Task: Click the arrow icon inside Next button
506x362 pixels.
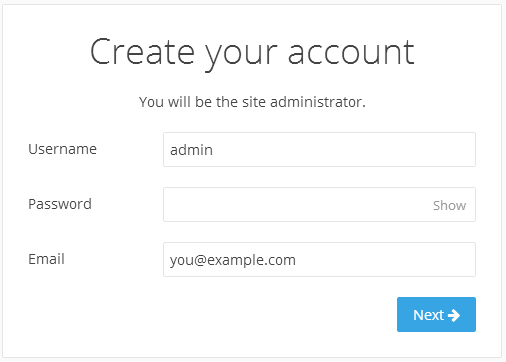Action: click(x=454, y=315)
